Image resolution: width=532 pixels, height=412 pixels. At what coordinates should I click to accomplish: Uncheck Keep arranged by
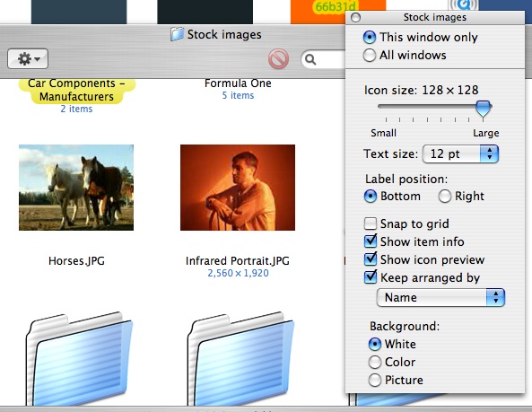(371, 277)
